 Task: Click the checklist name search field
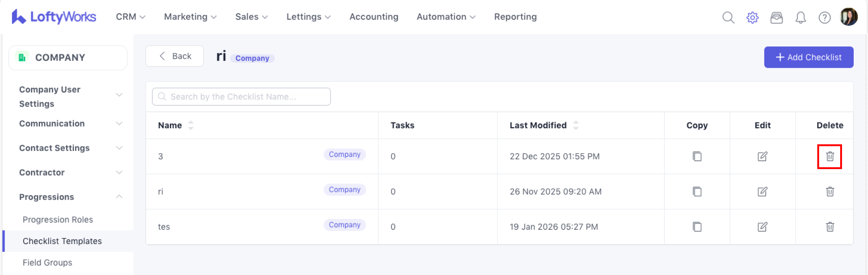241,97
